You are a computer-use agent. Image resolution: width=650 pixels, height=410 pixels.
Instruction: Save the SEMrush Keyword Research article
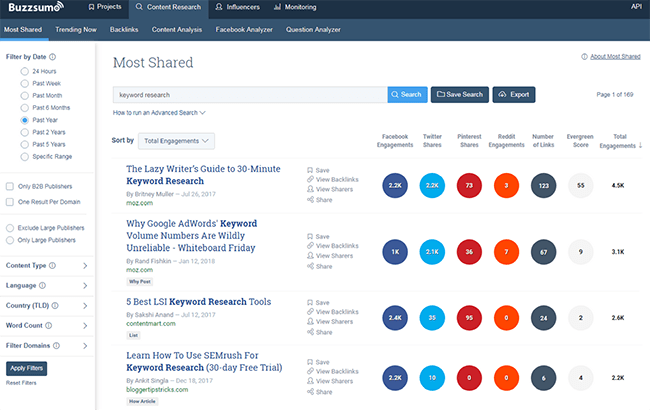[318, 362]
